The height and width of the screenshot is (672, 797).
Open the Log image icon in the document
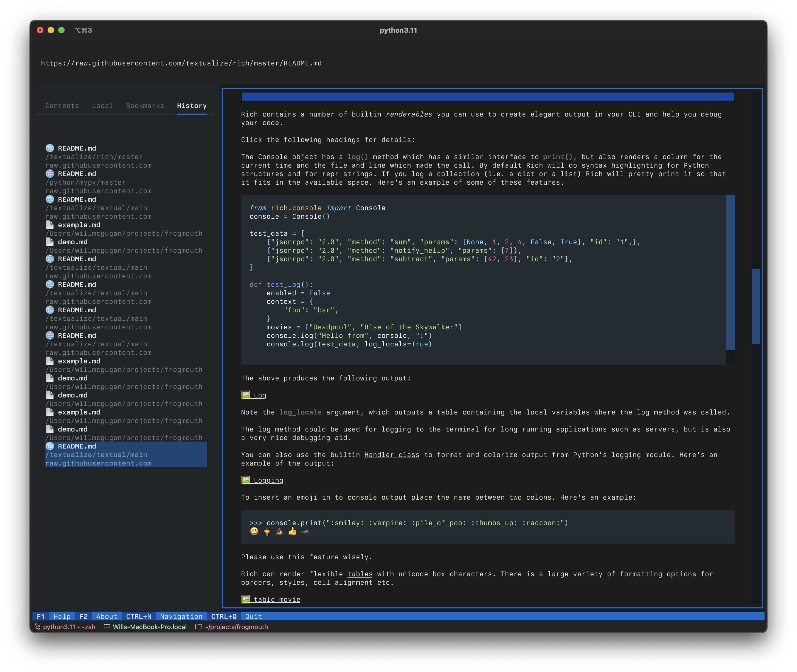(245, 395)
